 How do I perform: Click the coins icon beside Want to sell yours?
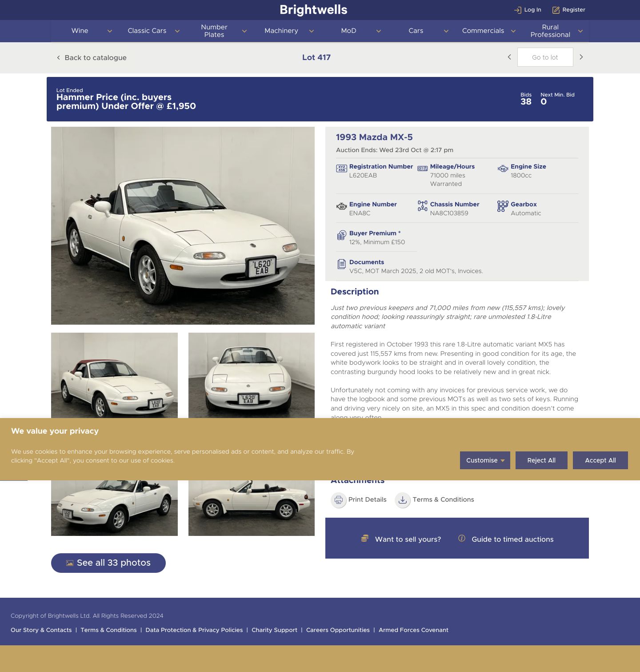[365, 539]
